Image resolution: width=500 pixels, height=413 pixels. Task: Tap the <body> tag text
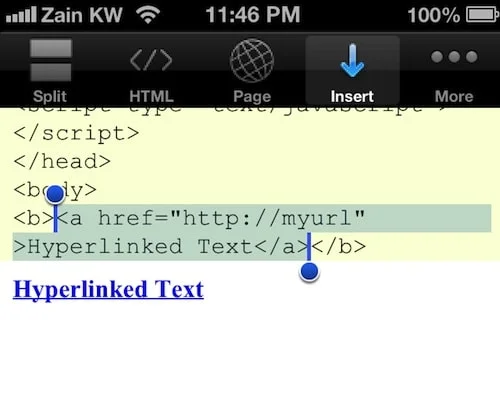55,190
